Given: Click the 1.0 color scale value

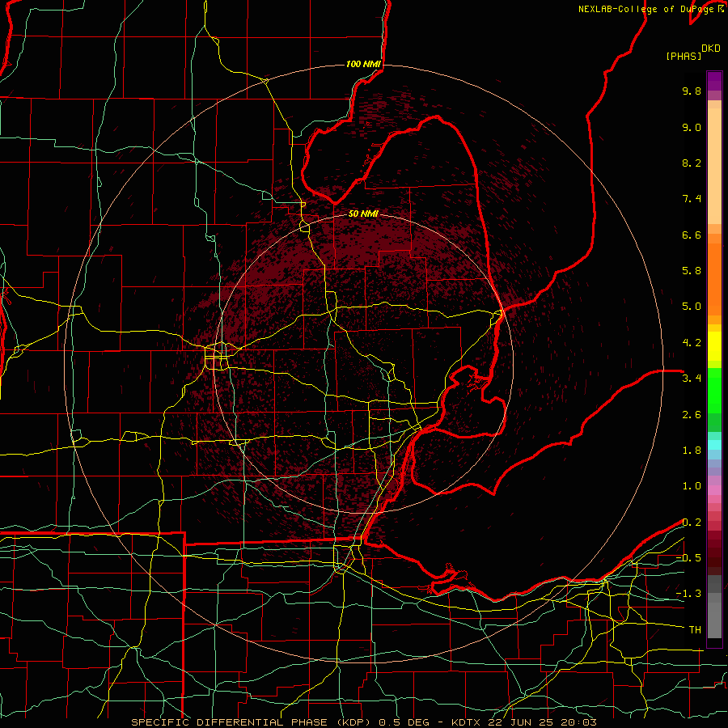Looking at the screenshot, I should [x=692, y=486].
